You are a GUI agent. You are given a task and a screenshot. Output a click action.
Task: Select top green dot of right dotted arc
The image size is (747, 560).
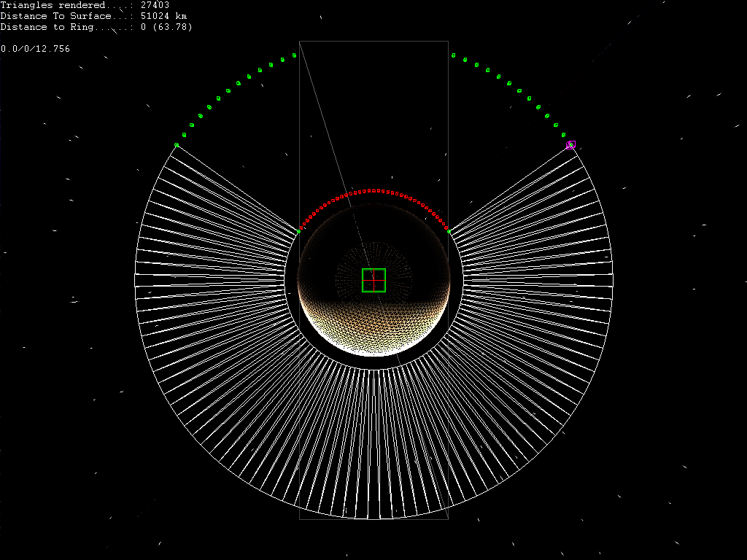[x=453, y=55]
